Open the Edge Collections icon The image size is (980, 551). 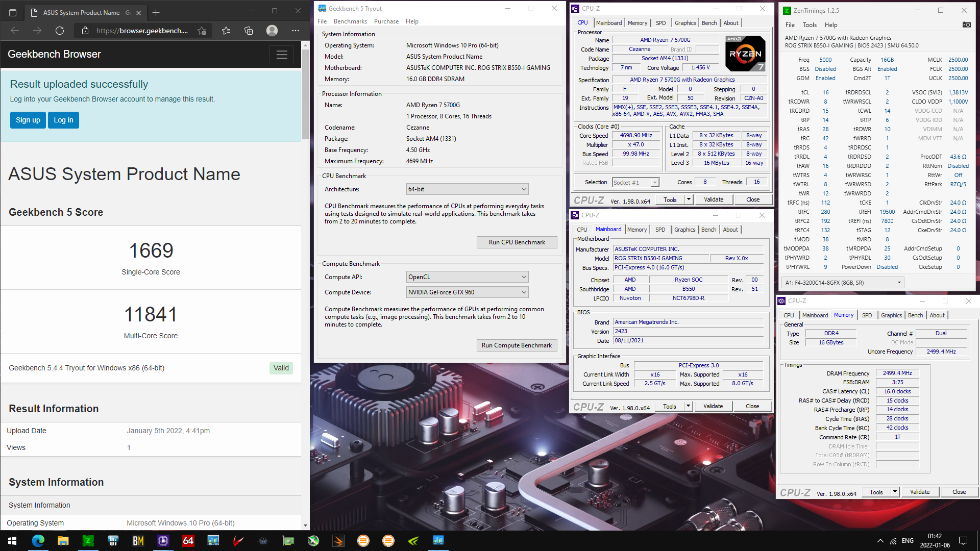[249, 31]
